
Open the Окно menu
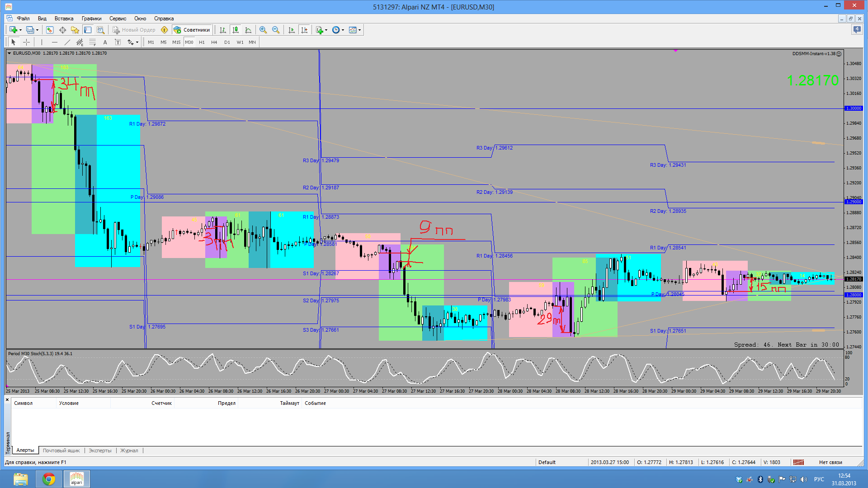tap(140, 19)
